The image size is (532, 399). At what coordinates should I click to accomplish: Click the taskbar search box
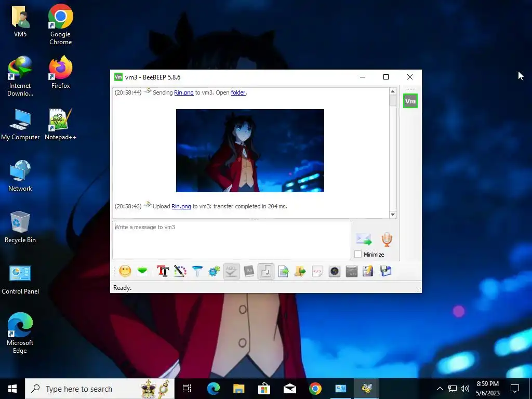tap(100, 389)
